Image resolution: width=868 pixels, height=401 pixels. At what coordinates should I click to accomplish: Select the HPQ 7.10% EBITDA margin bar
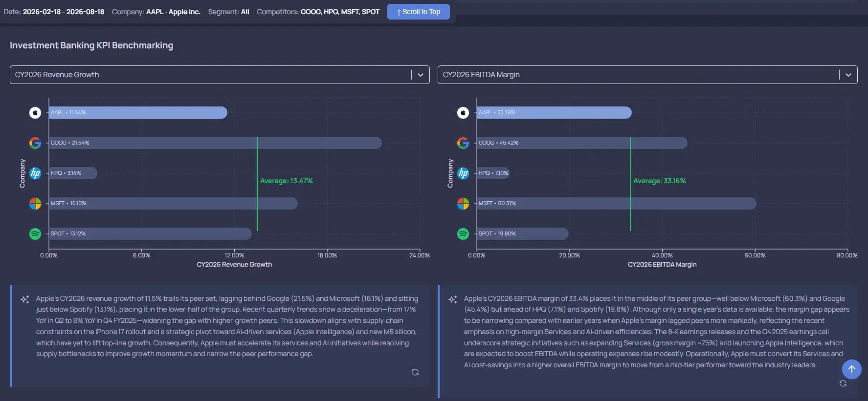[493, 173]
